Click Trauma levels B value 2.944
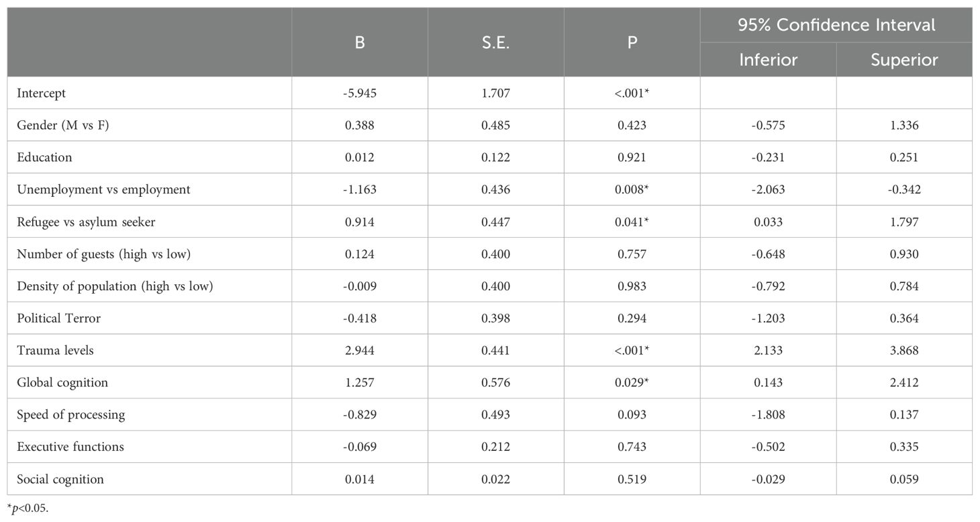980x522 pixels. [x=360, y=351]
